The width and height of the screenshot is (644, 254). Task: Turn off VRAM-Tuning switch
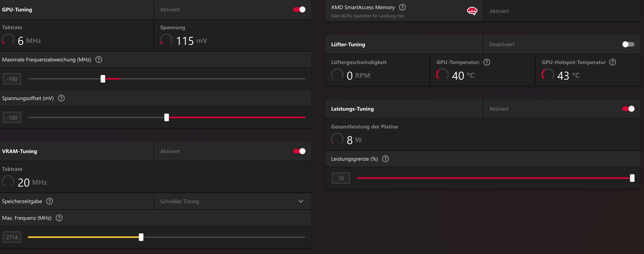299,151
